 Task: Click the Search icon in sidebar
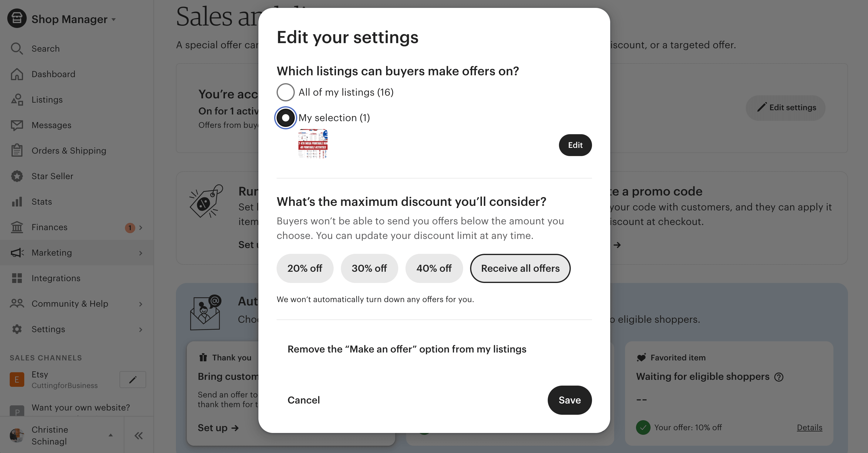tap(17, 48)
